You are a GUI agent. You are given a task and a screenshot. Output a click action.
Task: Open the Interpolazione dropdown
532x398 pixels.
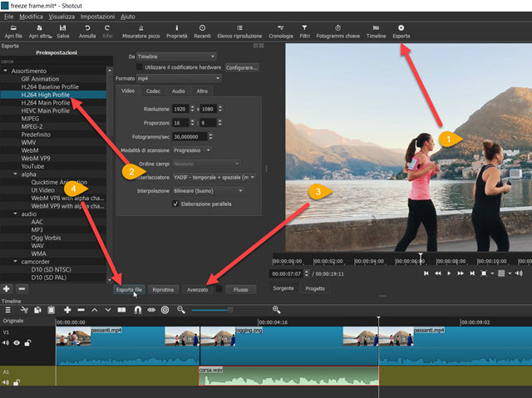[208, 191]
